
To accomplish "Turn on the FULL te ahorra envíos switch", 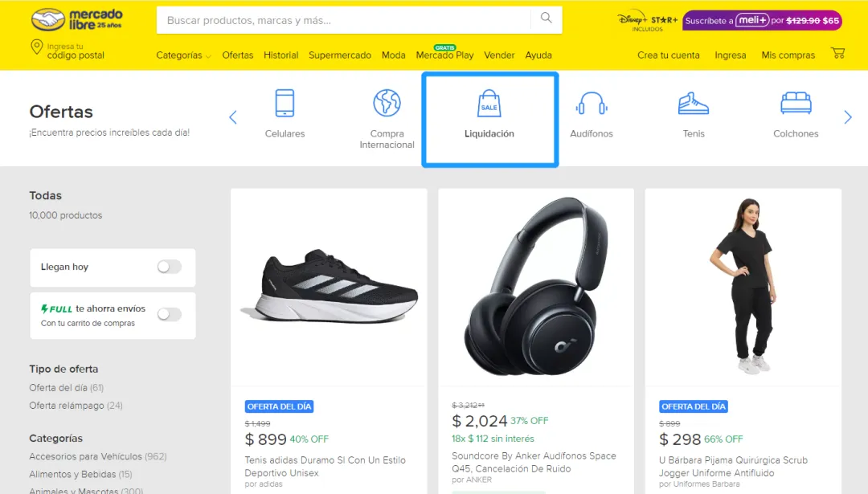I will [170, 314].
